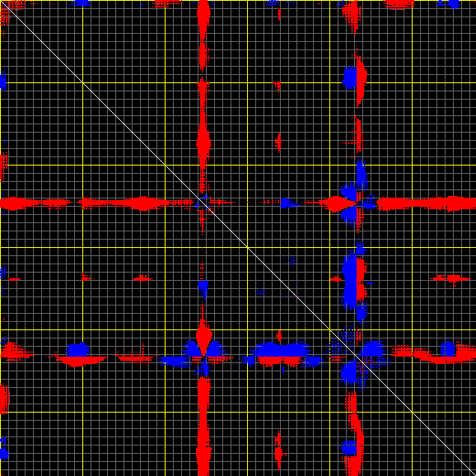476x476 pixels.
Task: Click the blue petal right of the downward red teardrop
Action: coord(216,349)
